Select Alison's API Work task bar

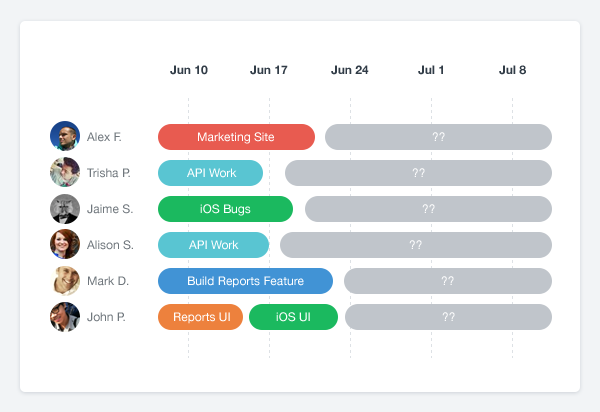pos(213,245)
